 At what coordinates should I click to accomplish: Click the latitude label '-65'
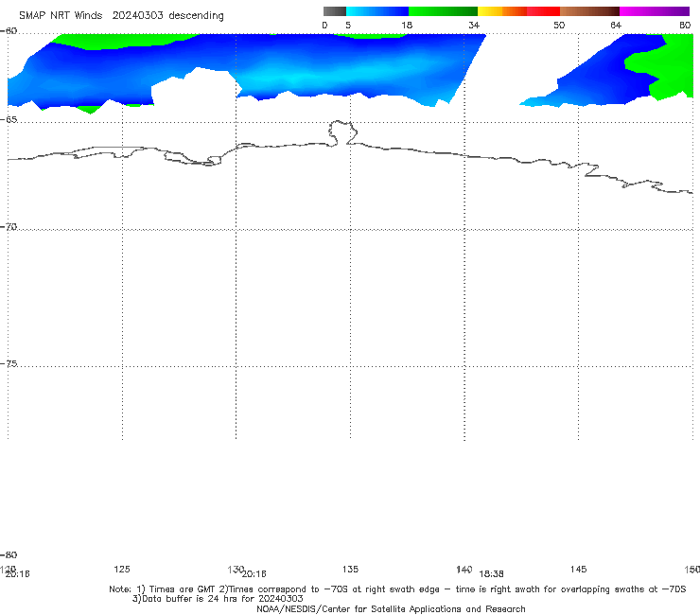click(9, 120)
